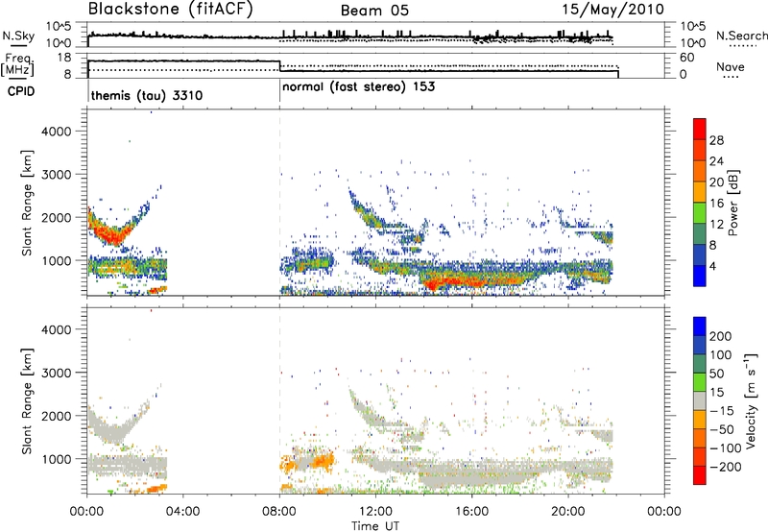Click the '200' velocity scale value
Image resolution: width=768 pixels, height=532 pixels.
[x=721, y=336]
